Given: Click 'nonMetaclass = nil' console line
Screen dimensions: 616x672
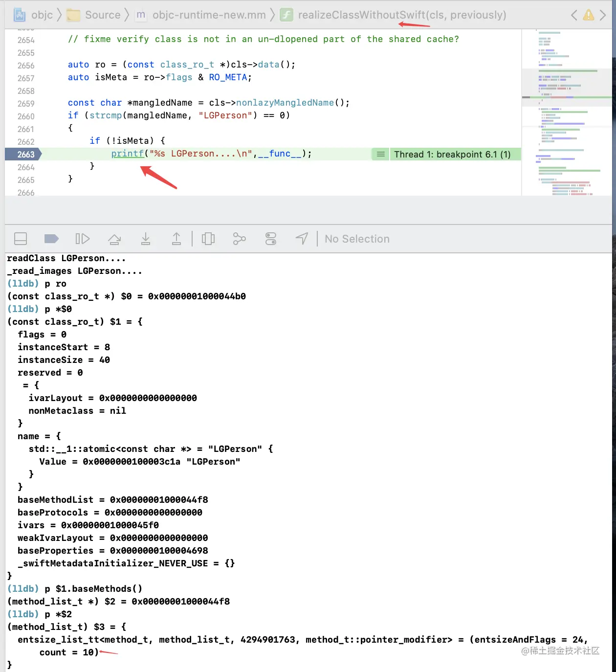Looking at the screenshot, I should [x=77, y=411].
